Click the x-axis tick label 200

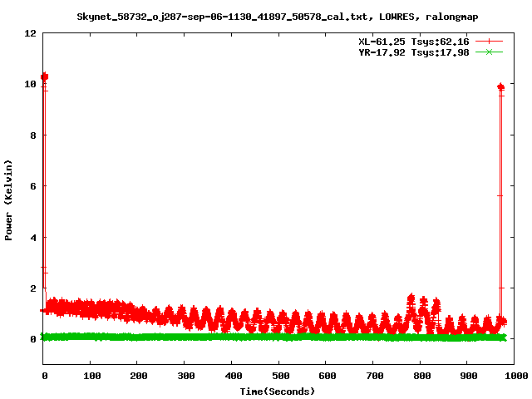139,376
